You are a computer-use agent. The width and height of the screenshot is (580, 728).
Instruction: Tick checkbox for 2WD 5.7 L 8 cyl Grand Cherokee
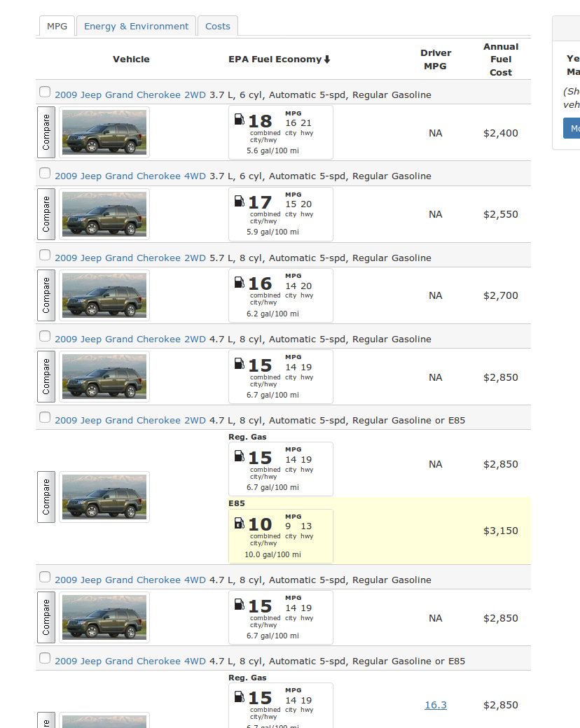pos(45,254)
